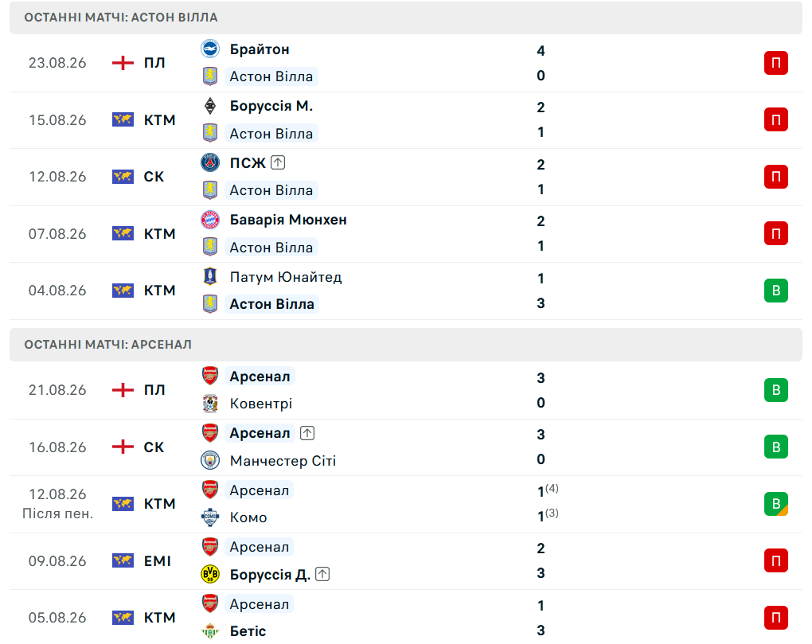Click the Betis club badge
This screenshot has height=644, width=812.
[209, 630]
